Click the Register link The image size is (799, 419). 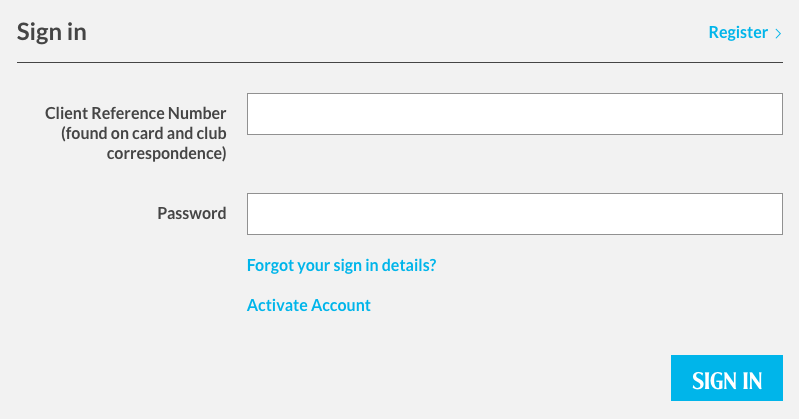point(737,32)
